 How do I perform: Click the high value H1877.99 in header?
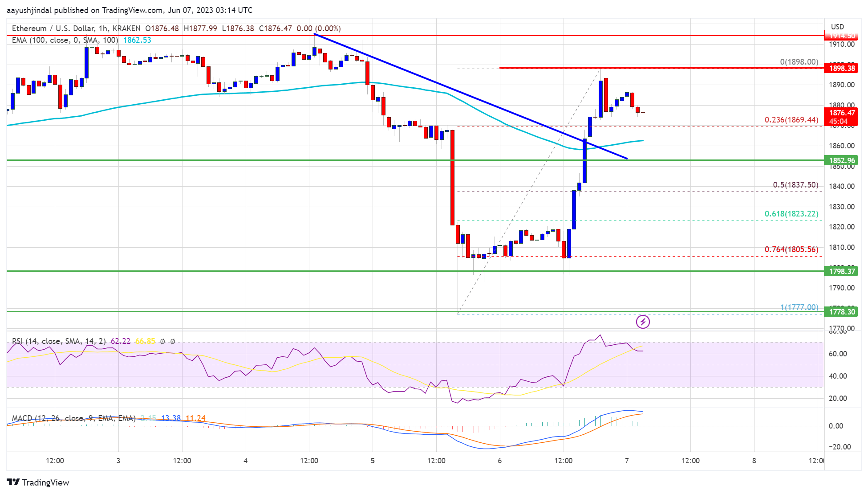click(x=200, y=29)
